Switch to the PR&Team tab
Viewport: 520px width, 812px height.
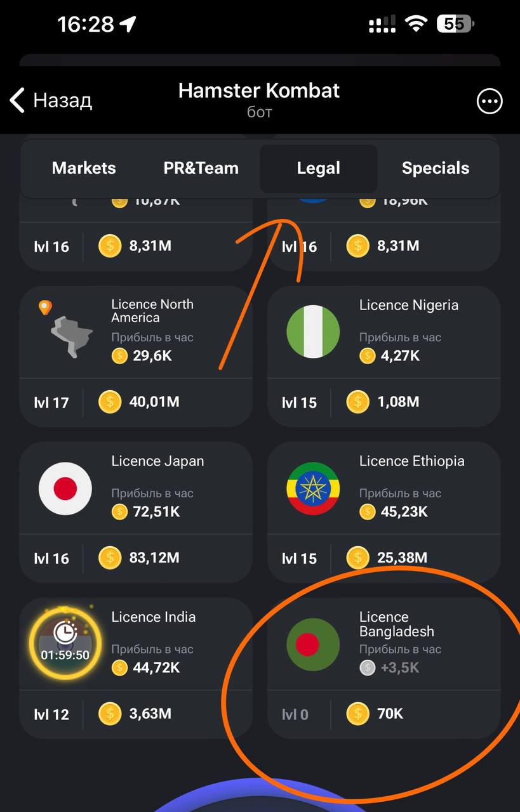point(201,168)
